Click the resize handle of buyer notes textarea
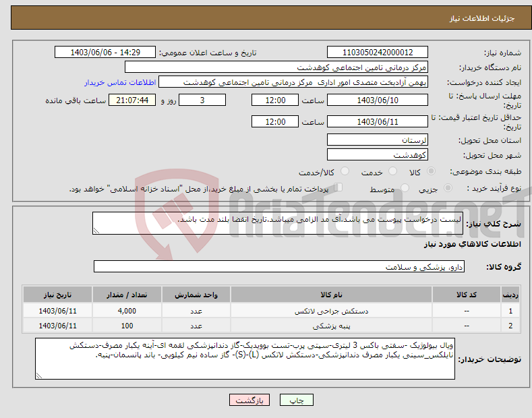Viewport: 532px width, 418px height. pos(38,376)
